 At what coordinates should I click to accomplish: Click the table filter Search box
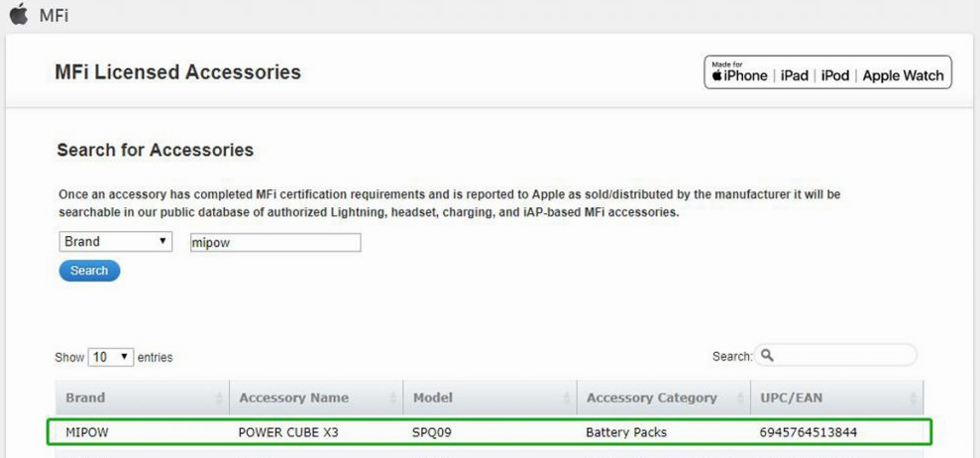835,355
